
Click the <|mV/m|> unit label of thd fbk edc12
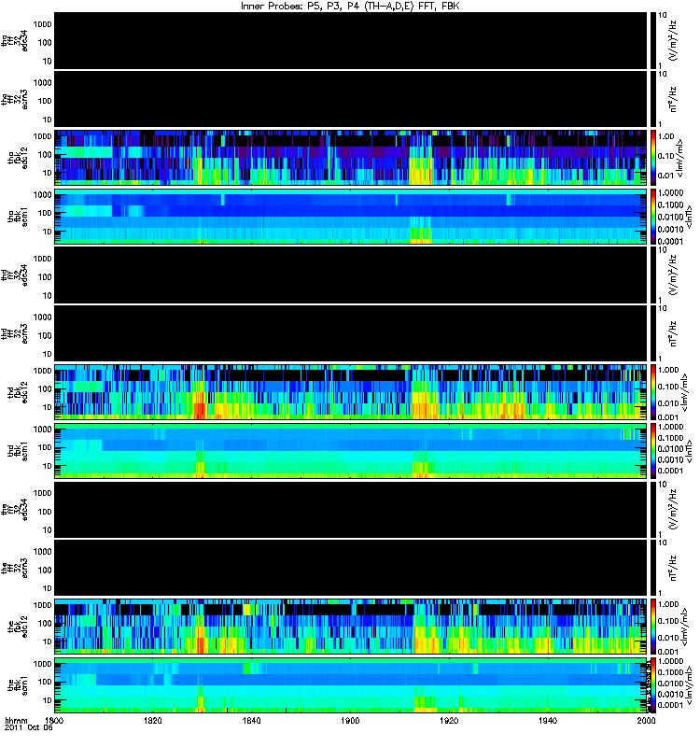[x=684, y=392]
